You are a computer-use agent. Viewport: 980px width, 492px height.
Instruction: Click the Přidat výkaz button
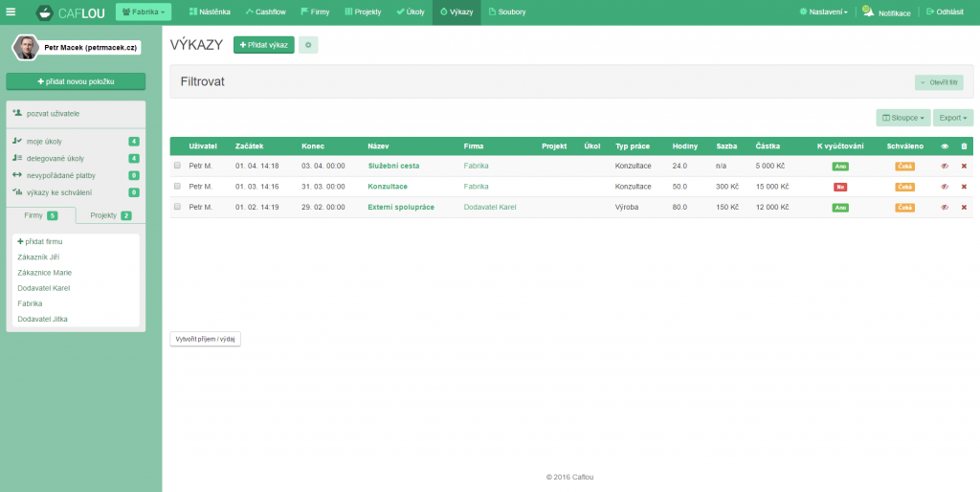263,45
